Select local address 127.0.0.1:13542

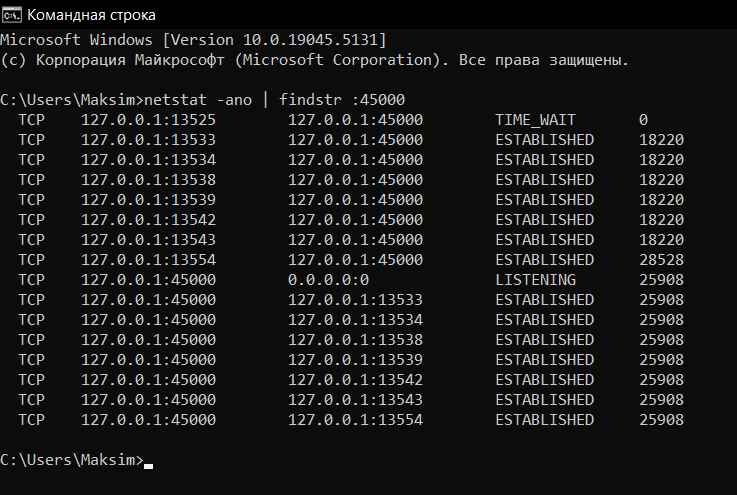(x=148, y=220)
